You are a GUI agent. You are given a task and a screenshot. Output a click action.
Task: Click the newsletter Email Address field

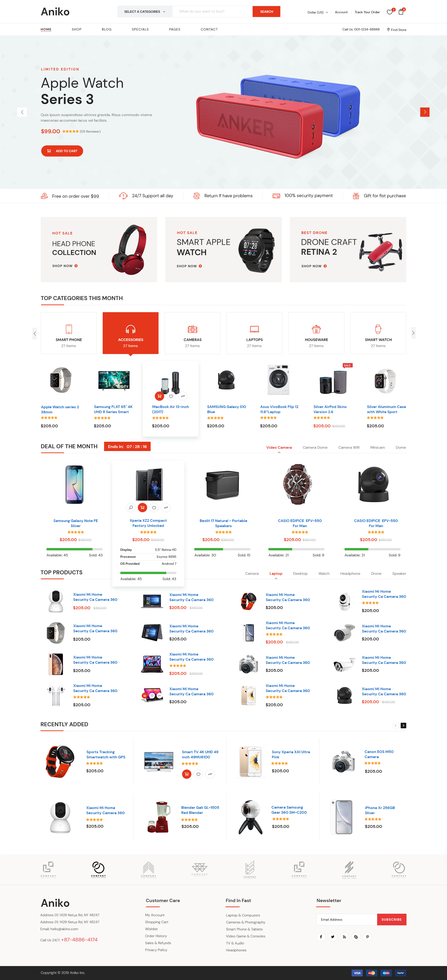[346, 920]
